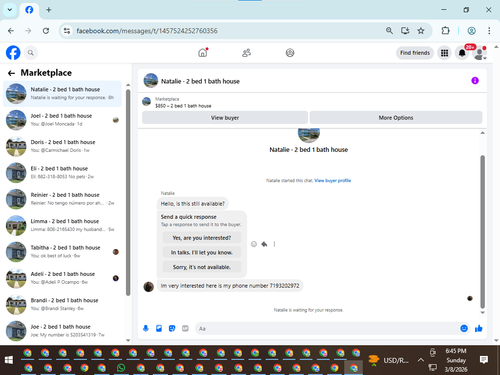Open the Friends icon in top navigation
The height and width of the screenshot is (375, 500).
click(246, 53)
